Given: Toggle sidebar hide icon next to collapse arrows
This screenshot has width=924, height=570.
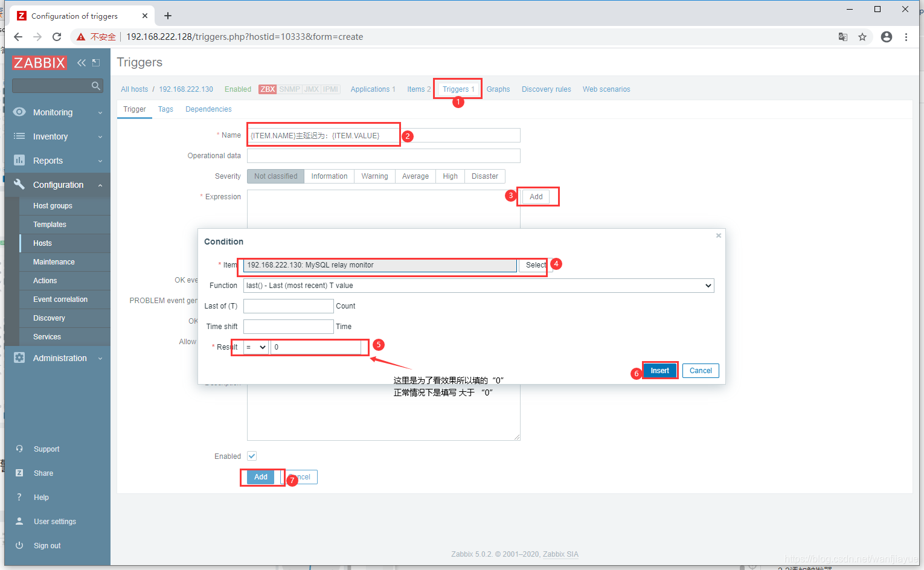Looking at the screenshot, I should 96,63.
